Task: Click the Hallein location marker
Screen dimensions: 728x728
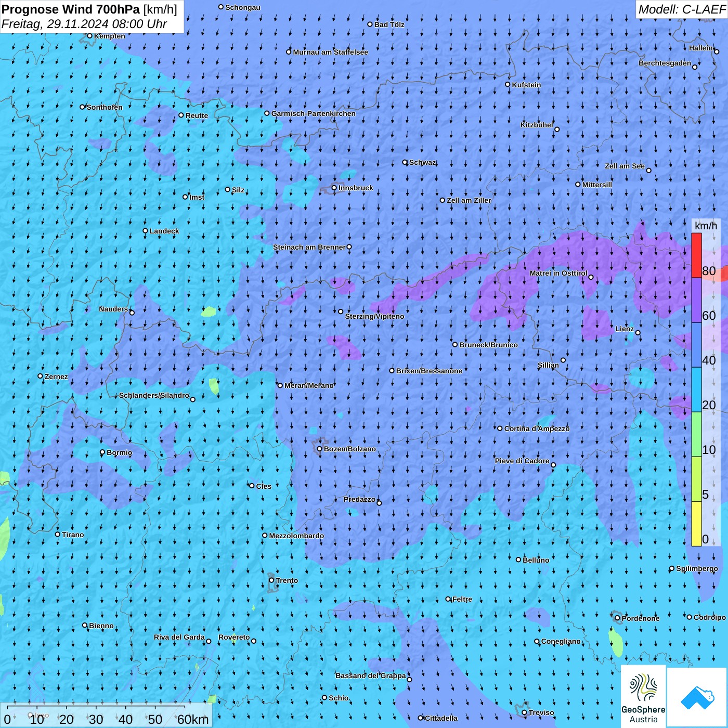Action: pos(717,51)
